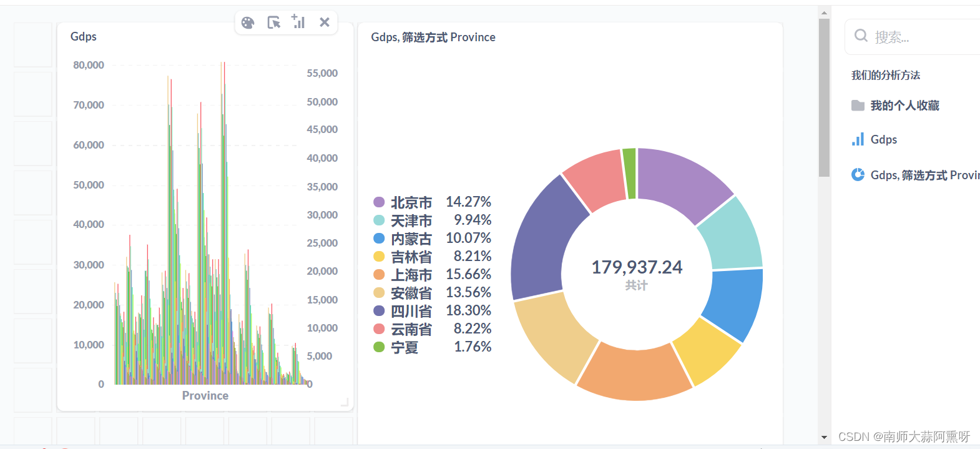Image resolution: width=980 pixels, height=449 pixels.
Task: Click the donut chart card title
Action: 433,37
